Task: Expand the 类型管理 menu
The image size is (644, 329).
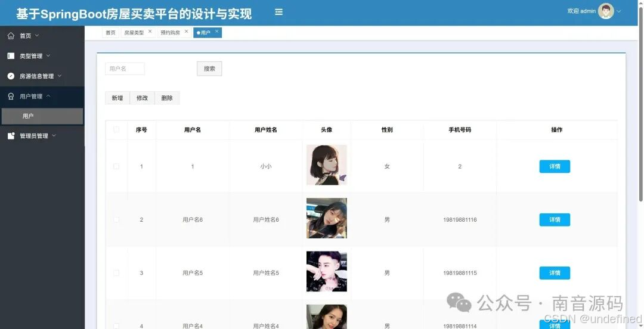Action: click(48, 55)
